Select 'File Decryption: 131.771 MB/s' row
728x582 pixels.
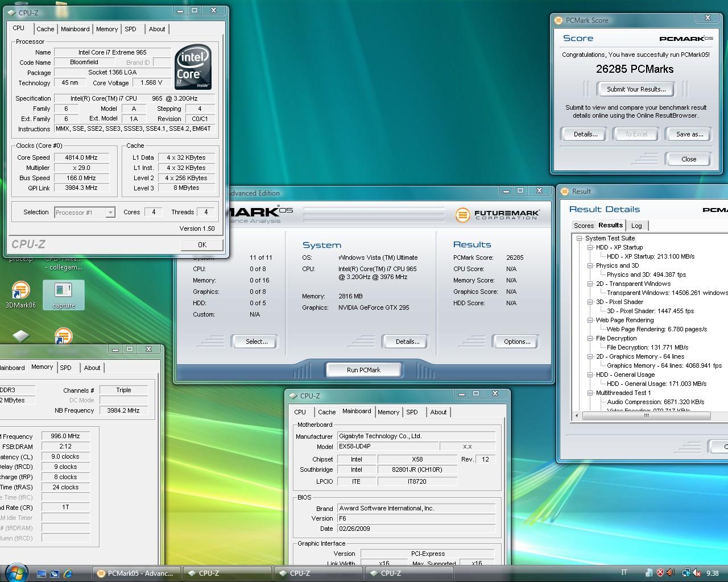pyautogui.click(x=647, y=347)
